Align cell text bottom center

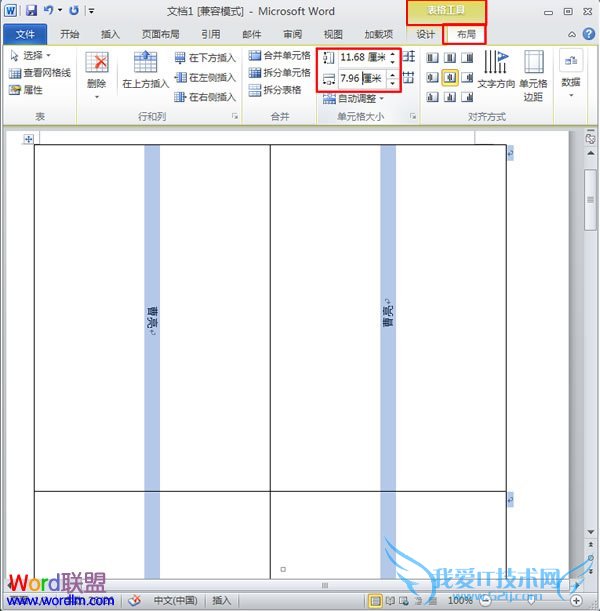450,96
